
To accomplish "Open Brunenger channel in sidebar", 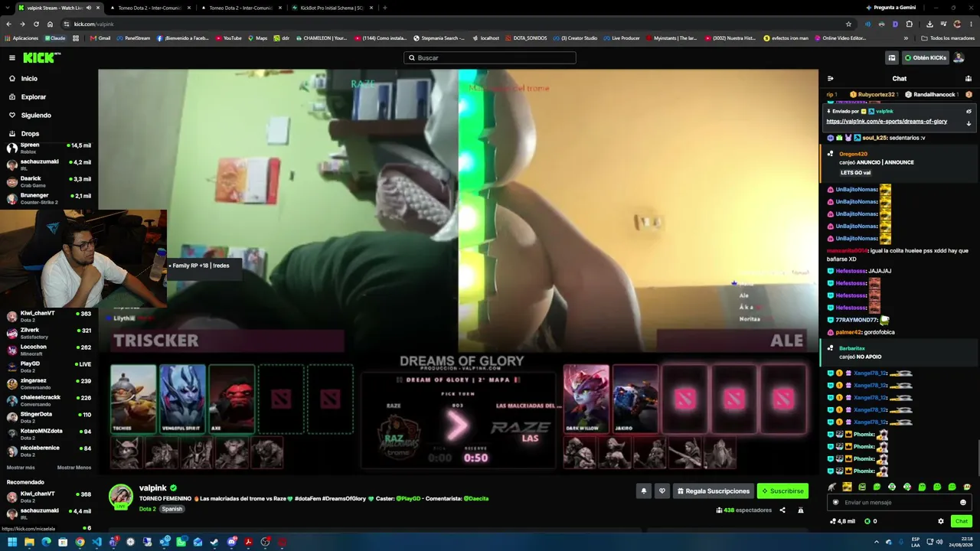I will point(49,198).
